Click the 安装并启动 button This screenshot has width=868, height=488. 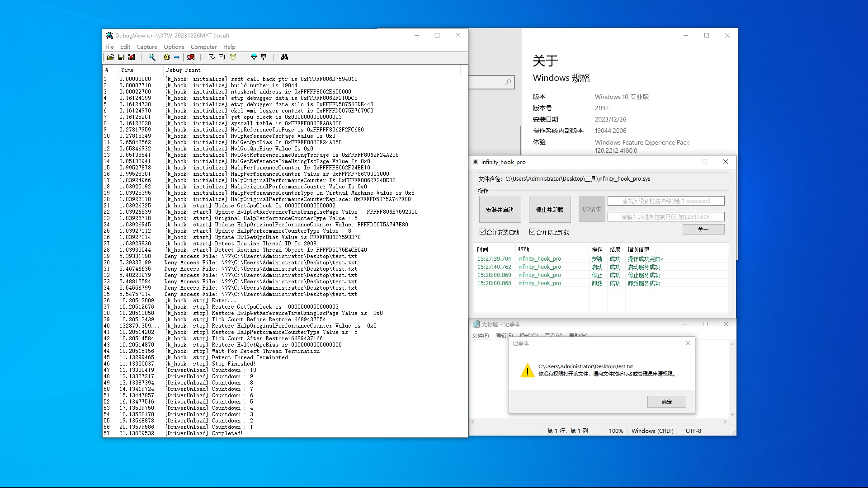[500, 210]
